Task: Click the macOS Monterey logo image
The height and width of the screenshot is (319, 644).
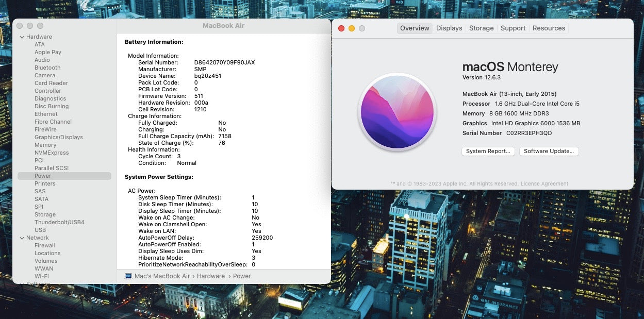Action: [x=397, y=112]
